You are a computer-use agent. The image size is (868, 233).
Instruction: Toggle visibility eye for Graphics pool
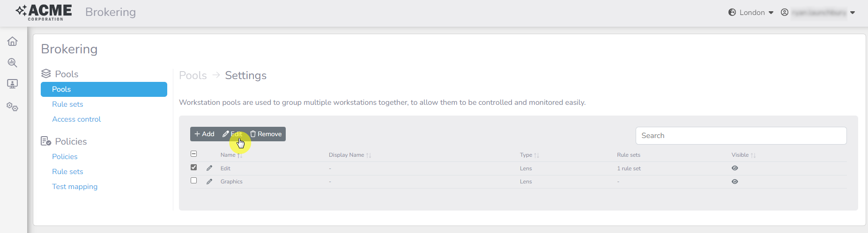pos(735,182)
